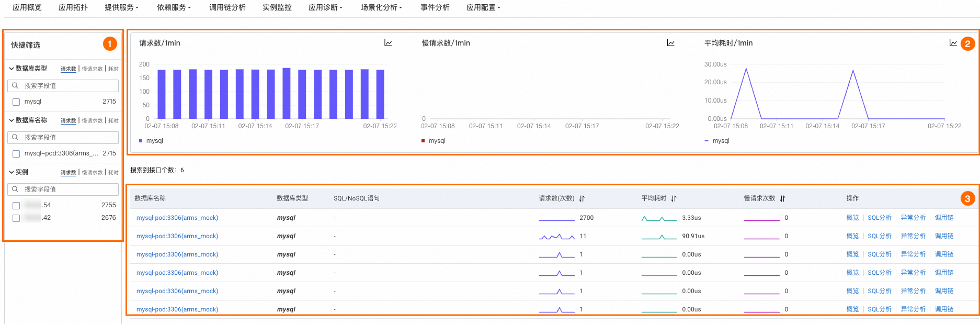980x324 pixels.
Task: Collapse the 数据库类型 filter section
Action: pyautogui.click(x=11, y=69)
